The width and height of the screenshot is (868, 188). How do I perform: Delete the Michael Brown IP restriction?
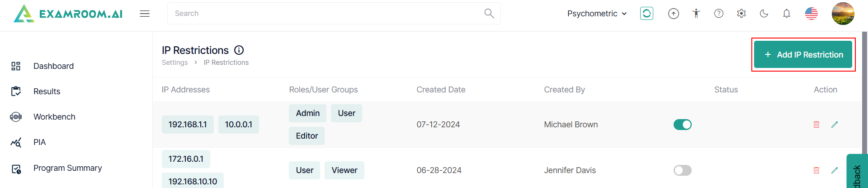[x=816, y=125]
